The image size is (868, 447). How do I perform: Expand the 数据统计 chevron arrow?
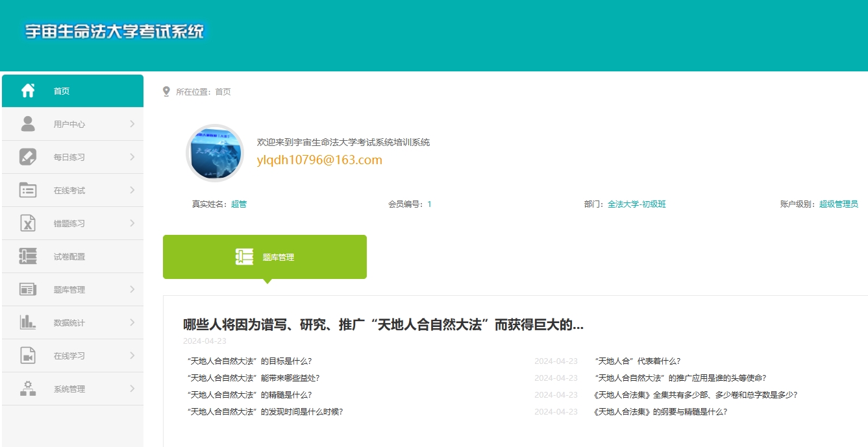[132, 322]
